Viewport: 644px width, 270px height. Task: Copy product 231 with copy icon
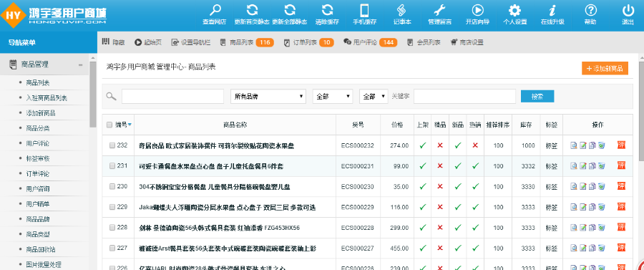coord(592,166)
